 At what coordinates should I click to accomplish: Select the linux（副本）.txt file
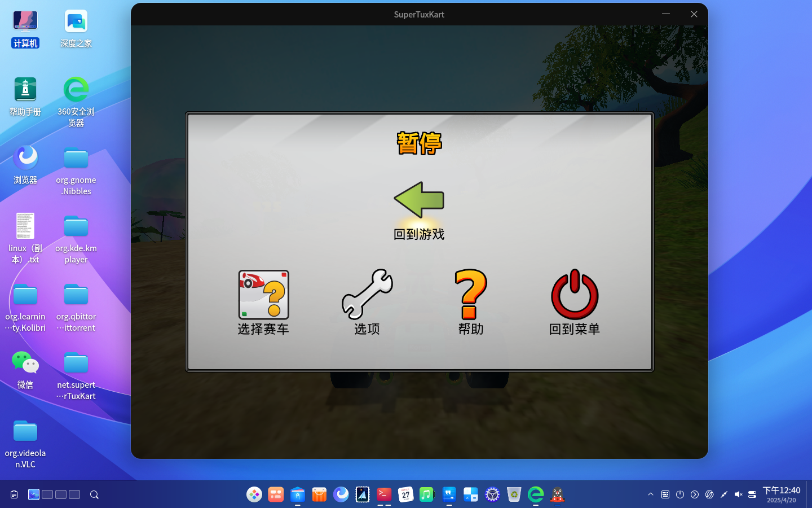pyautogui.click(x=25, y=239)
